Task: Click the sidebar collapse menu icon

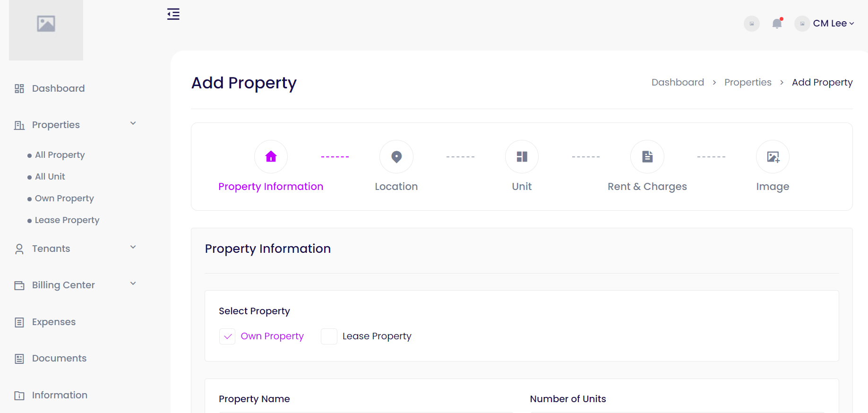Action: click(x=173, y=14)
